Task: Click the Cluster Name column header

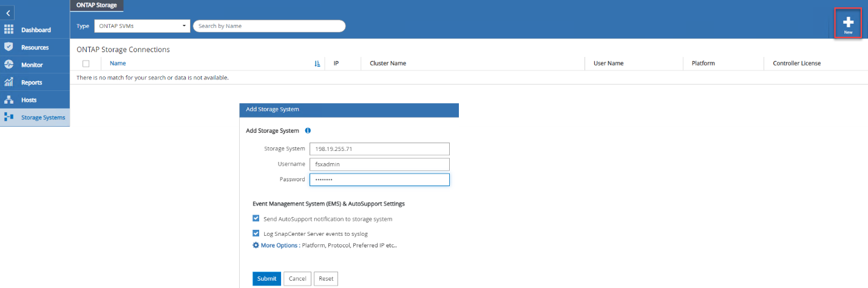Action: tap(388, 63)
